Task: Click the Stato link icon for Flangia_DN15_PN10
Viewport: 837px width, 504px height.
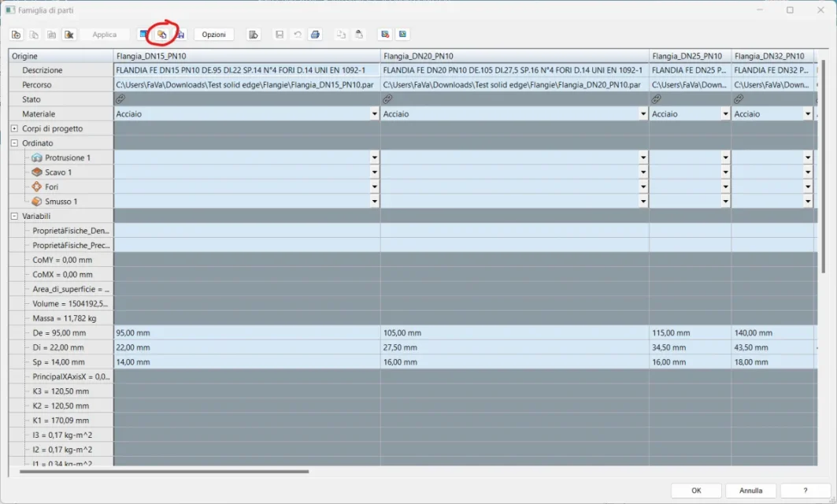Action: (120, 99)
